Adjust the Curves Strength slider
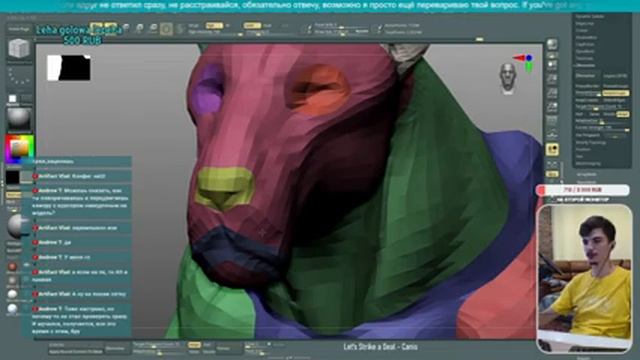The image size is (640, 360). (602, 128)
